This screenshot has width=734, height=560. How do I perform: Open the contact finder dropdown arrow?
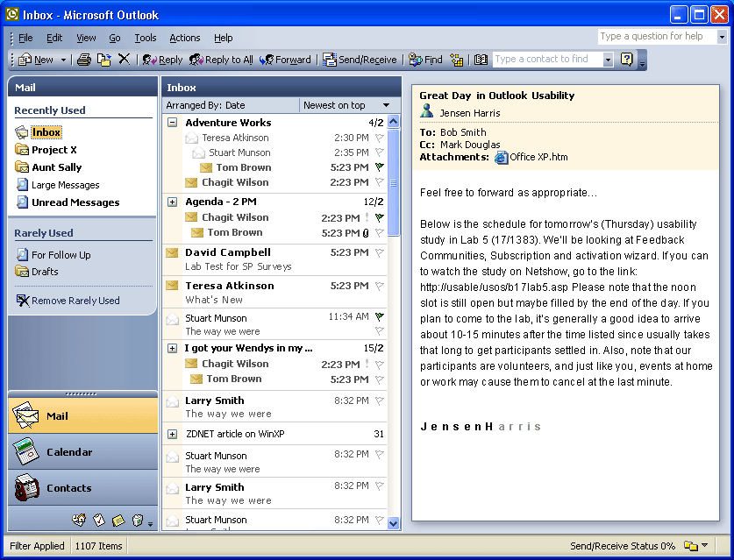tap(608, 60)
